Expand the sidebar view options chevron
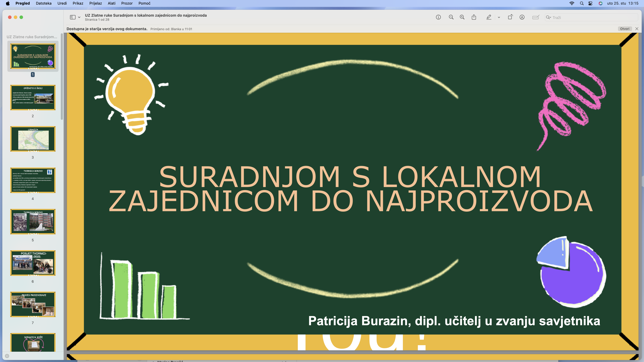 point(79,17)
